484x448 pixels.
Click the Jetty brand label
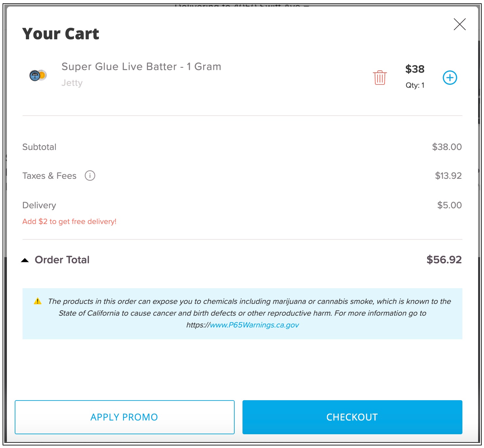(x=72, y=83)
